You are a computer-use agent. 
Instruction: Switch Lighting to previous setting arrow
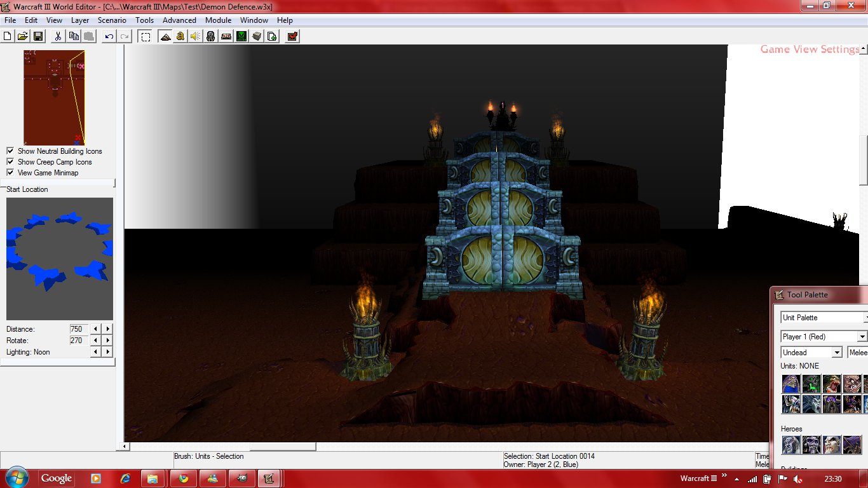[96, 352]
